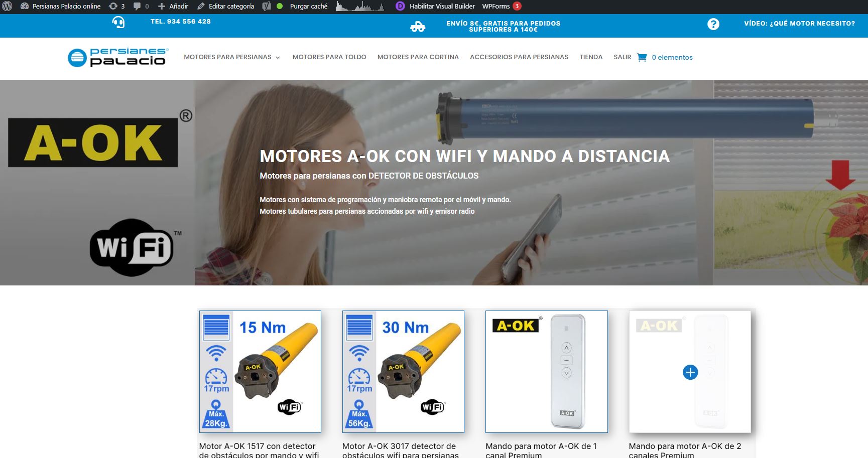This screenshot has width=868, height=458.
Task: Go to Motores para cortina
Action: coord(418,57)
